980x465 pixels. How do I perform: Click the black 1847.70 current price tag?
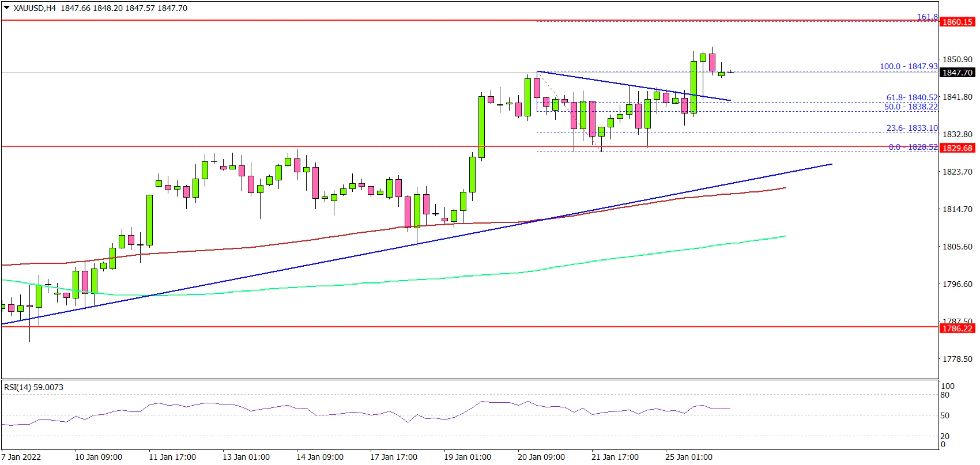(957, 73)
